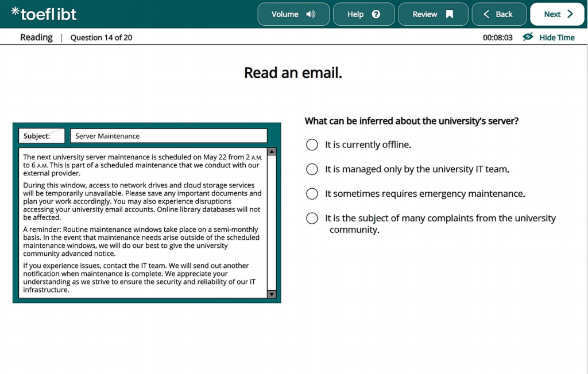Click the email scrollbar down arrow
588x374 pixels.
(x=272, y=294)
